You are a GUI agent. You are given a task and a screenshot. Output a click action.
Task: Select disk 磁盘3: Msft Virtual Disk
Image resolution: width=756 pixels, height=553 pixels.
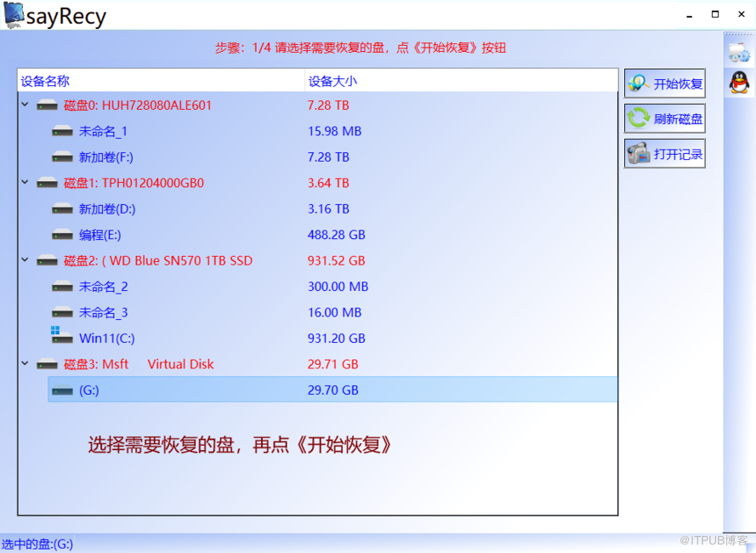(x=139, y=364)
